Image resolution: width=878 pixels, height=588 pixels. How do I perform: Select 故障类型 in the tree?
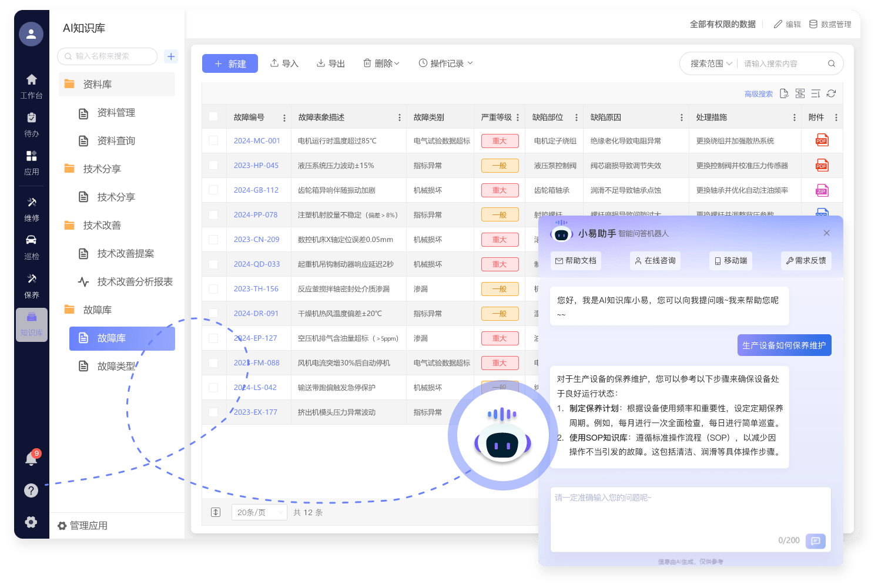(116, 366)
